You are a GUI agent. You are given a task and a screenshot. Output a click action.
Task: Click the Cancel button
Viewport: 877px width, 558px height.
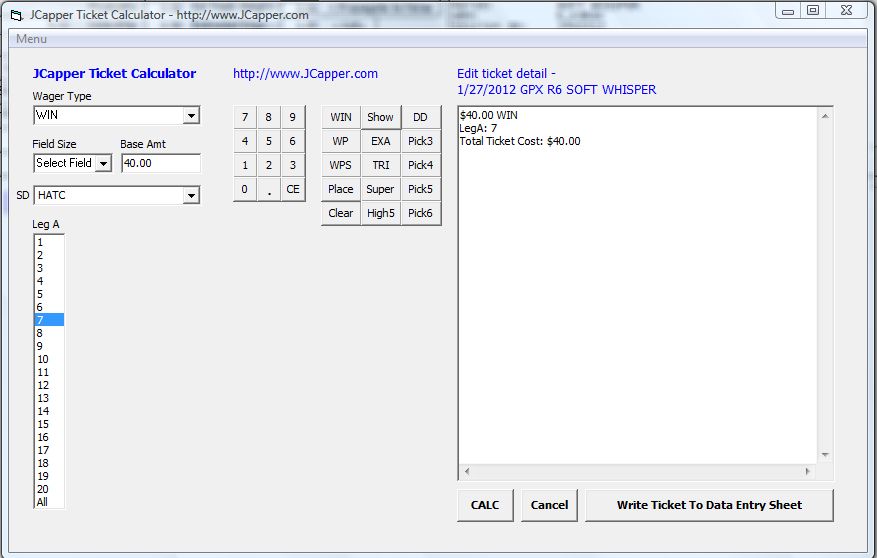point(549,505)
